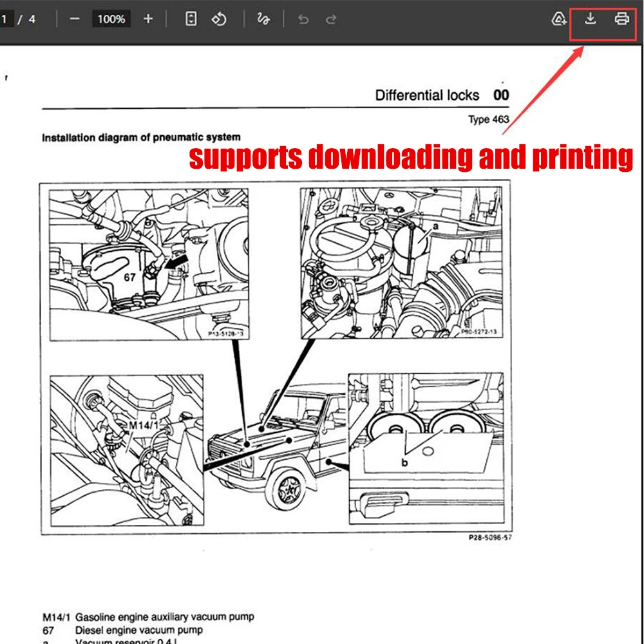644x644 pixels.
Task: Redo the annotation action
Action: point(331,19)
